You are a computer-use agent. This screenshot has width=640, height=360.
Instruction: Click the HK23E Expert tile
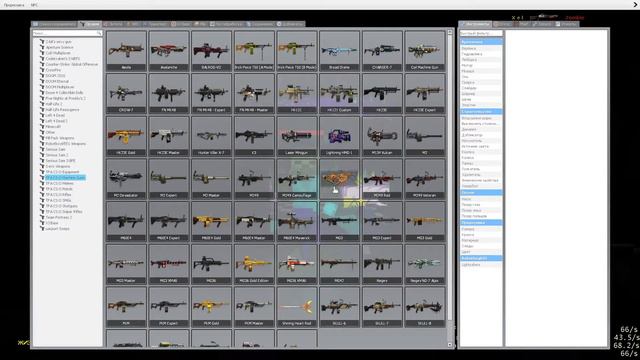[424, 93]
